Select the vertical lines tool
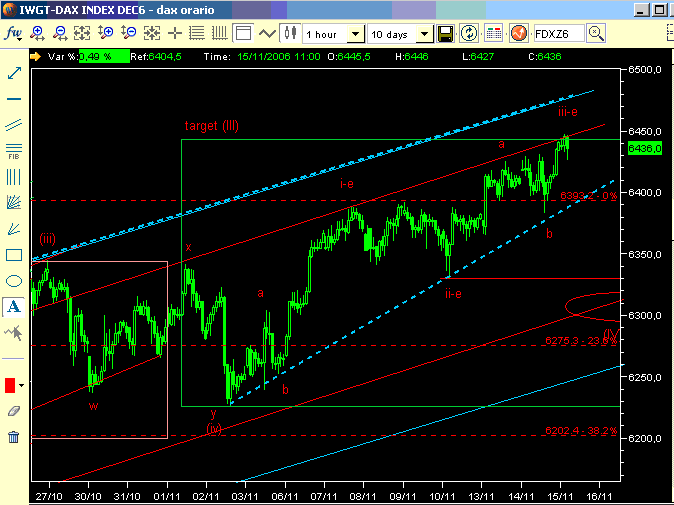This screenshot has height=505, width=674. point(14,177)
